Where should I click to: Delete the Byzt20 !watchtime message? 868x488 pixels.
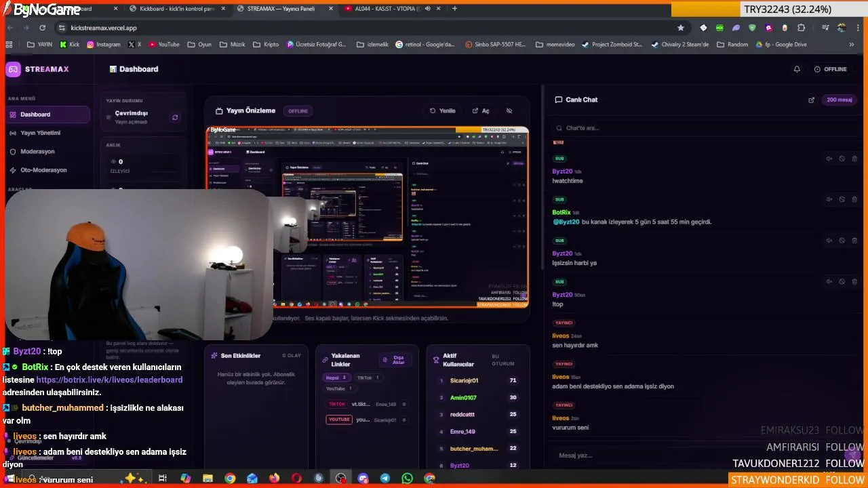[854, 159]
